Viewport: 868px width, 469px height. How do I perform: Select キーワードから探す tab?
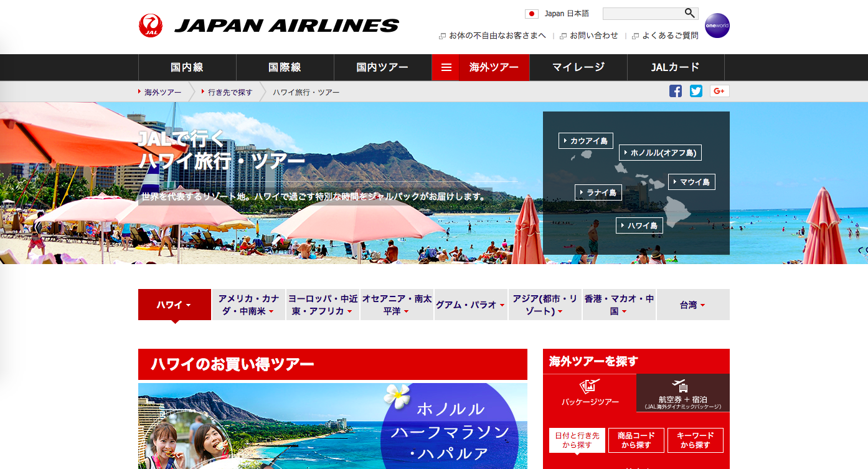click(x=696, y=440)
